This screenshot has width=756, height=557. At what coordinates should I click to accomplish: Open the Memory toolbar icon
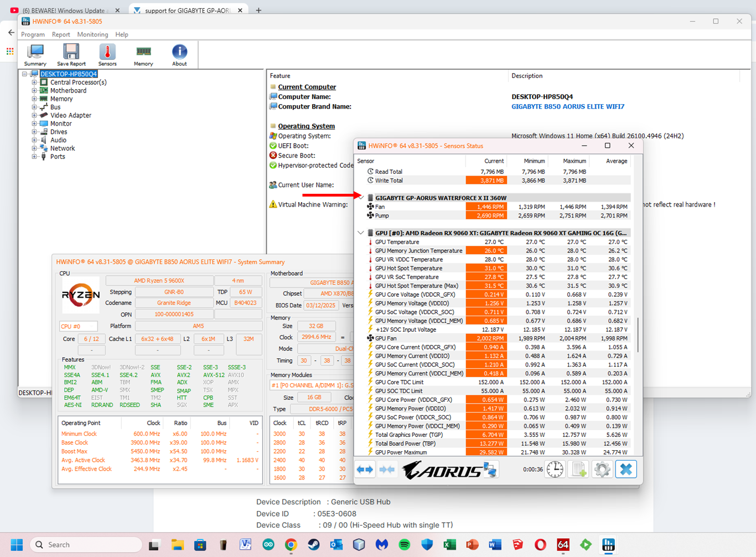pyautogui.click(x=143, y=55)
